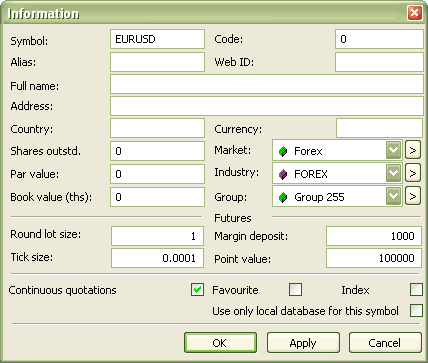Click the Shares outstd. field
Image resolution: width=428 pixels, height=363 pixels.
pyautogui.click(x=157, y=151)
